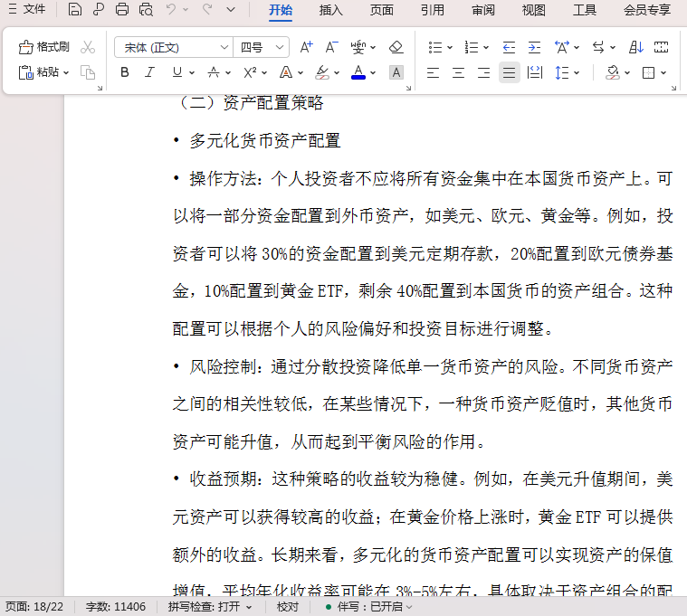
Task: Align text left
Action: (x=433, y=72)
